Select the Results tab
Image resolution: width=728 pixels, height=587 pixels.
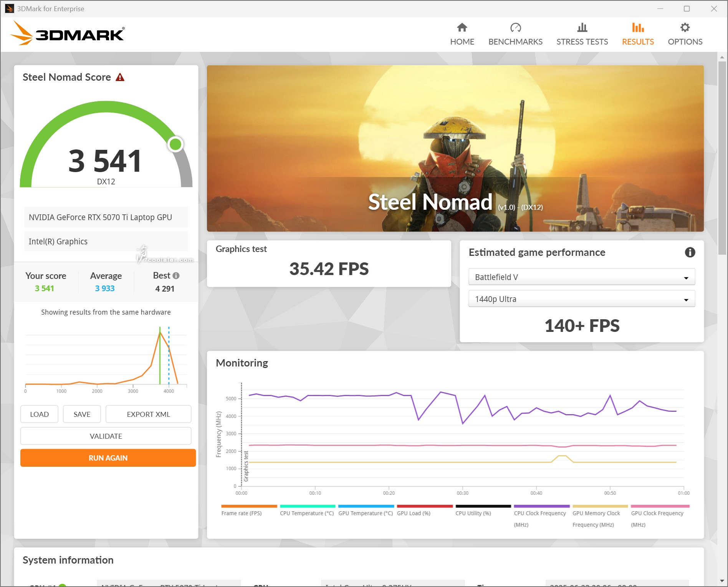638,35
